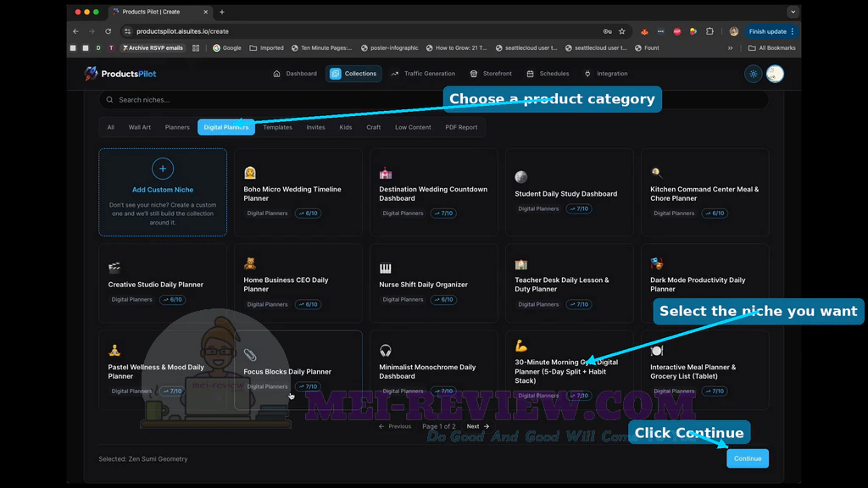
Task: Click the 30-Minute Morning flexed arm icon
Action: [521, 346]
